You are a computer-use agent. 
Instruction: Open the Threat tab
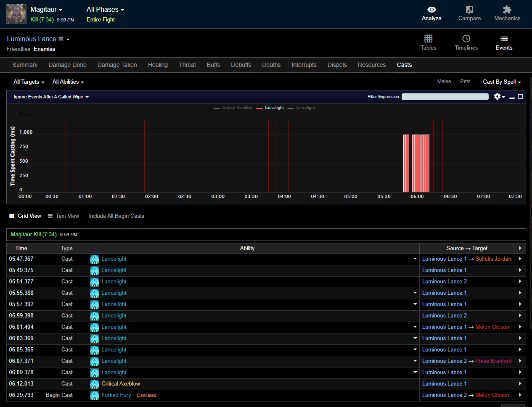[x=187, y=65]
